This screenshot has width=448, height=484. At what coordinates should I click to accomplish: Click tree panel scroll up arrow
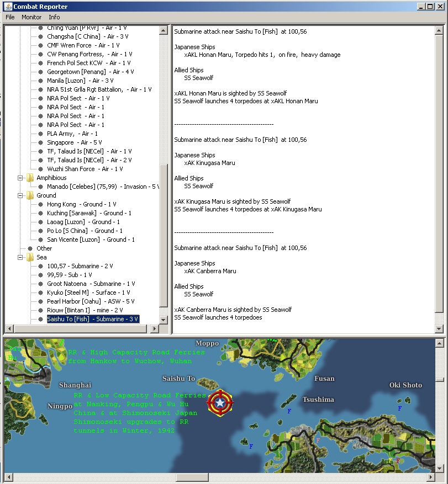point(164,30)
